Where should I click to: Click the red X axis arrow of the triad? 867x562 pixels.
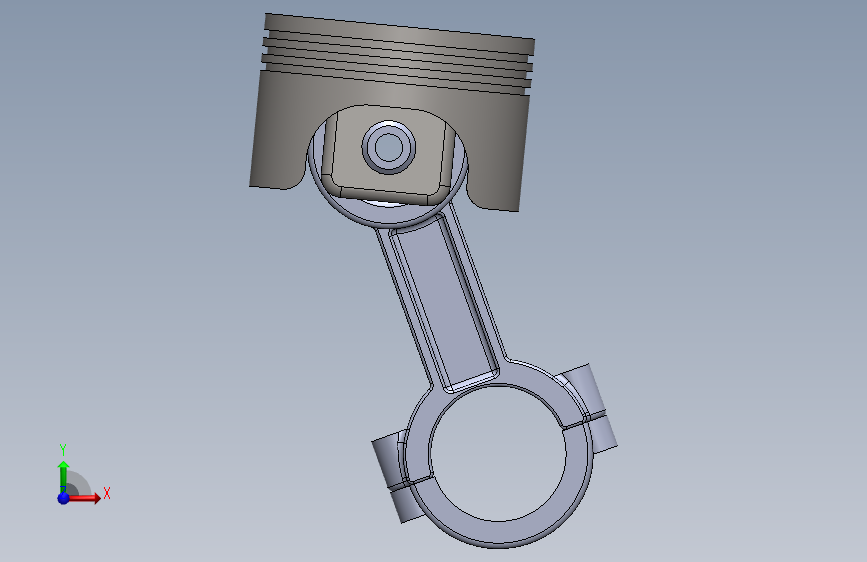coord(84,498)
